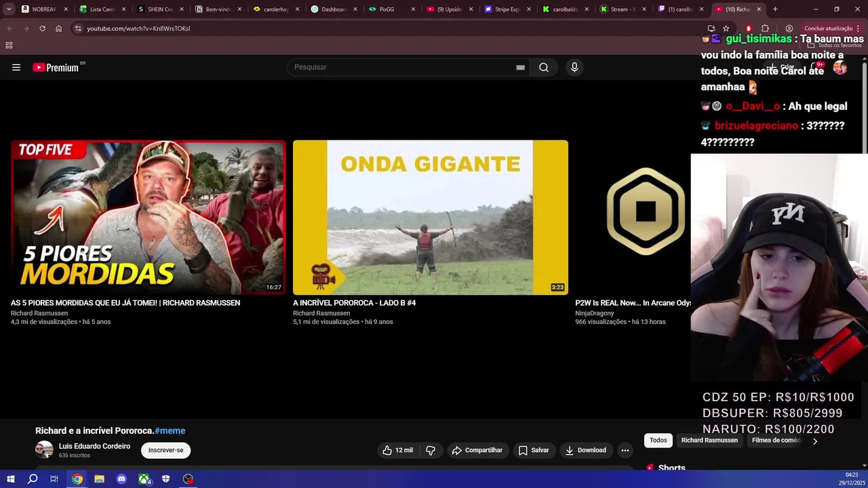The height and width of the screenshot is (488, 868).
Task: Open Task View on the taskbar
Action: coord(54,479)
